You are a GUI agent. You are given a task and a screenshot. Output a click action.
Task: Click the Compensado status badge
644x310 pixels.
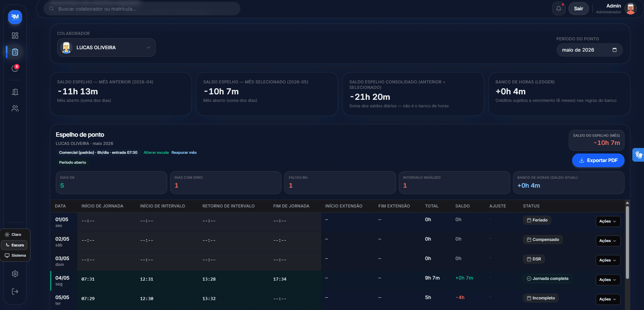coord(543,240)
